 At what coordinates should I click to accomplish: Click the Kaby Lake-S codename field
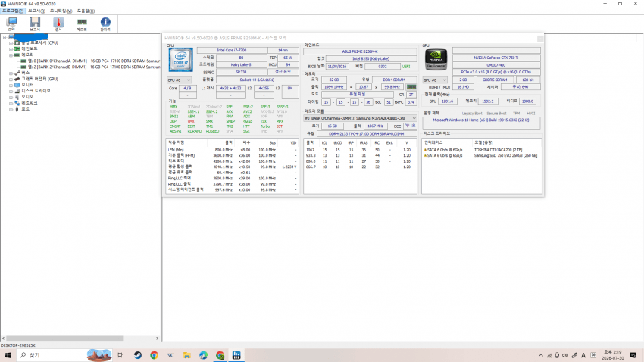click(x=241, y=65)
